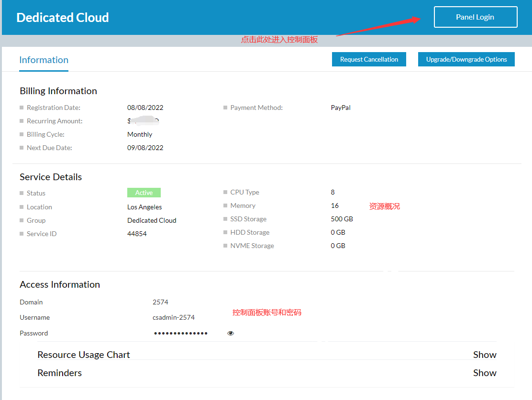
Task: Click the square bullet beside Payment Method
Action: pyautogui.click(x=225, y=108)
